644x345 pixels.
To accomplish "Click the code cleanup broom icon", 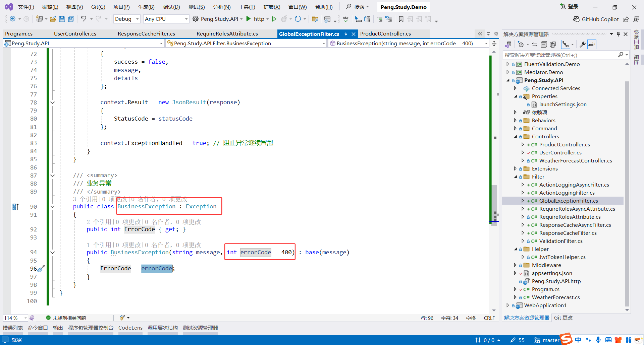I will pyautogui.click(x=122, y=318).
